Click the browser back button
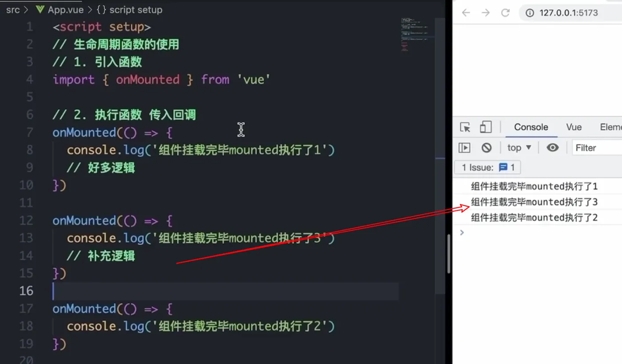The width and height of the screenshot is (622, 364). pos(466,13)
